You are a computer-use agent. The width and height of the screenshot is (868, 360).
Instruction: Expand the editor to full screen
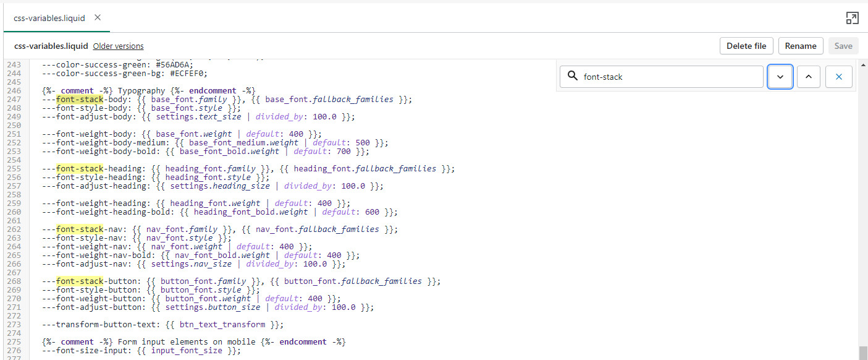pyautogui.click(x=852, y=18)
